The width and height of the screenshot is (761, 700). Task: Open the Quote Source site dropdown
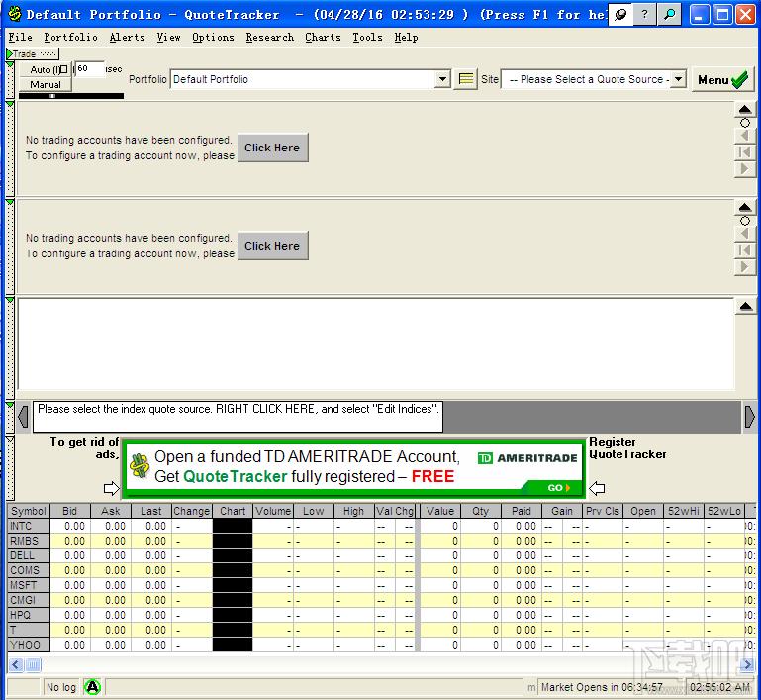679,79
